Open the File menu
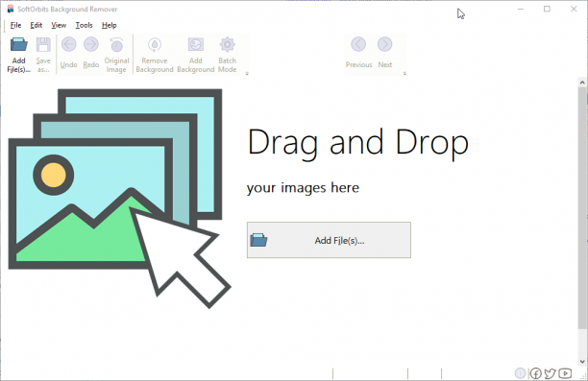Image resolution: width=588 pixels, height=381 pixels. click(x=15, y=26)
